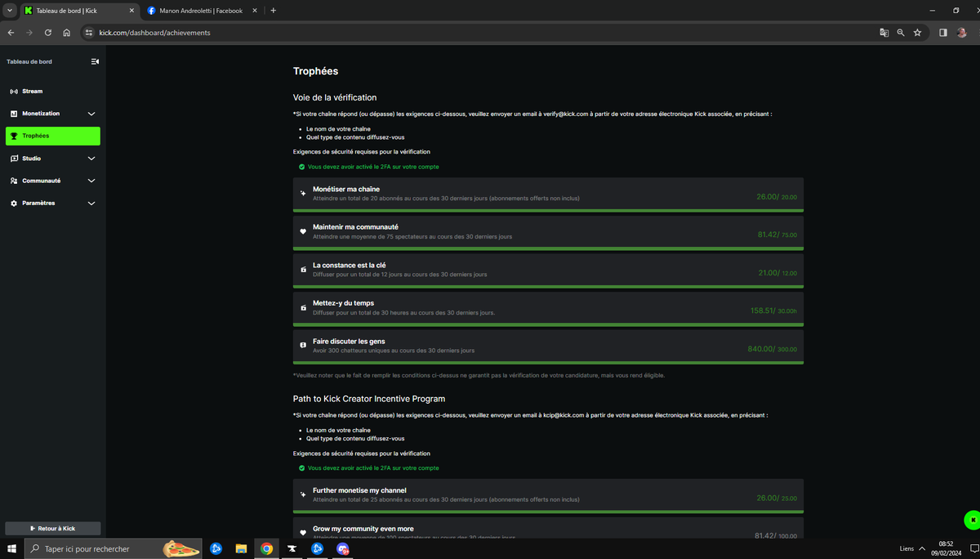Reload the current page
This screenshot has height=559, width=980.
(48, 33)
